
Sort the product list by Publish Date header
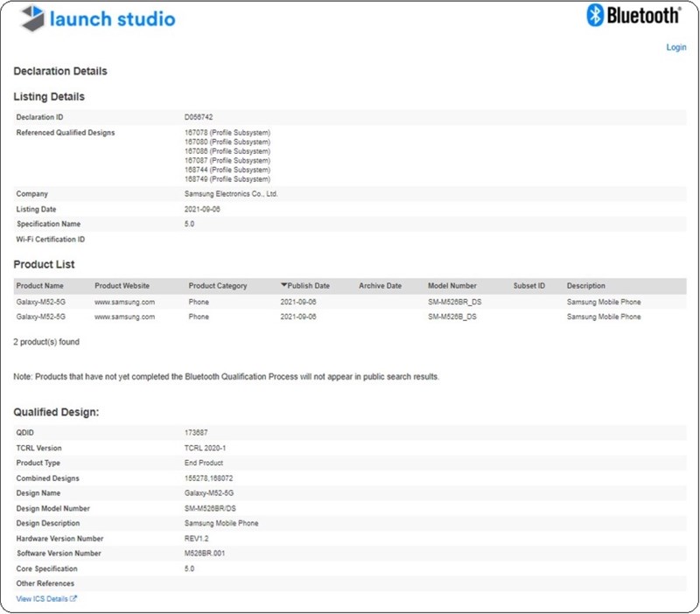click(309, 286)
